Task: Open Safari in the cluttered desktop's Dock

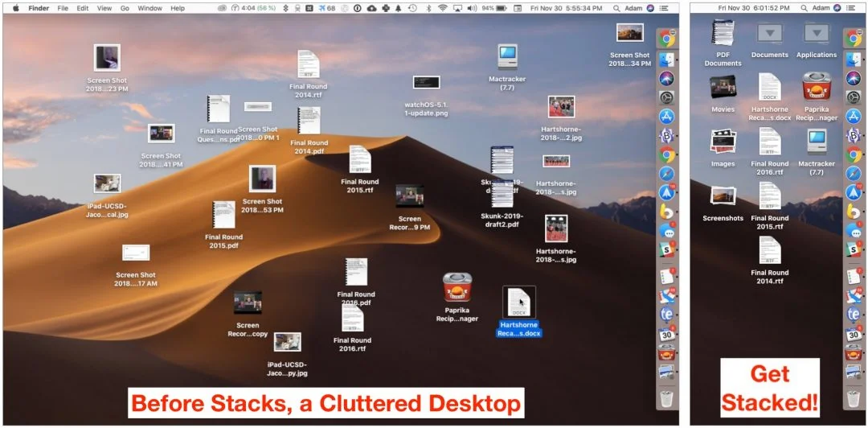Action: pyautogui.click(x=667, y=174)
